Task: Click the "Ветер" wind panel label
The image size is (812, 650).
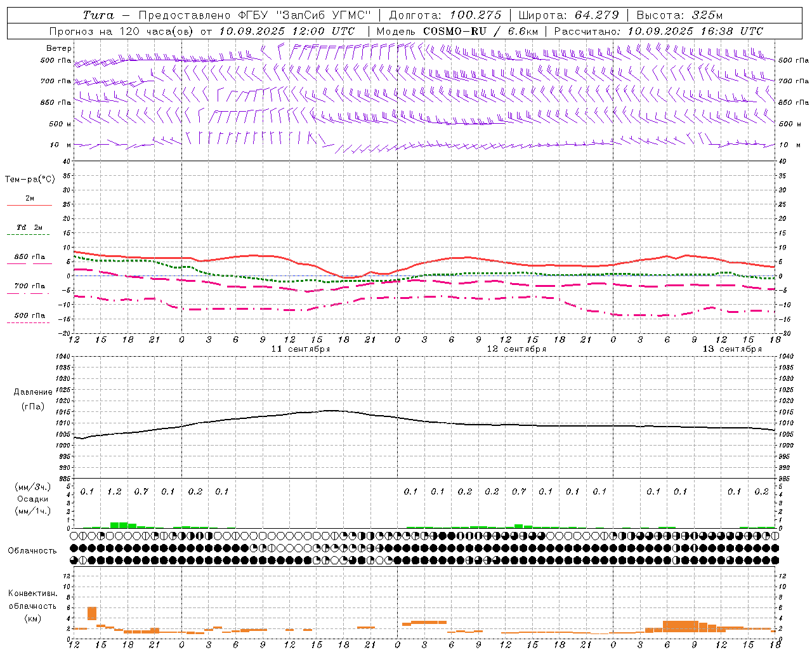Action: pos(59,48)
